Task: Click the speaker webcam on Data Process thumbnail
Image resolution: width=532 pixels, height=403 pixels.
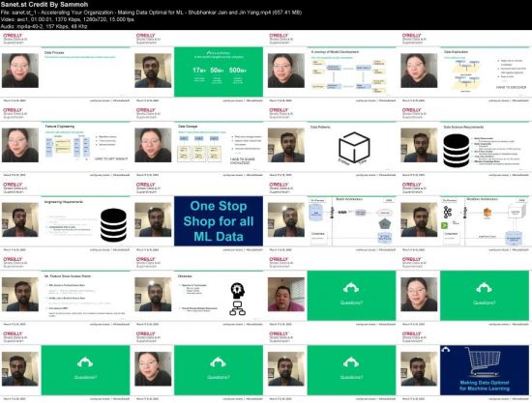Action: [x=20, y=71]
